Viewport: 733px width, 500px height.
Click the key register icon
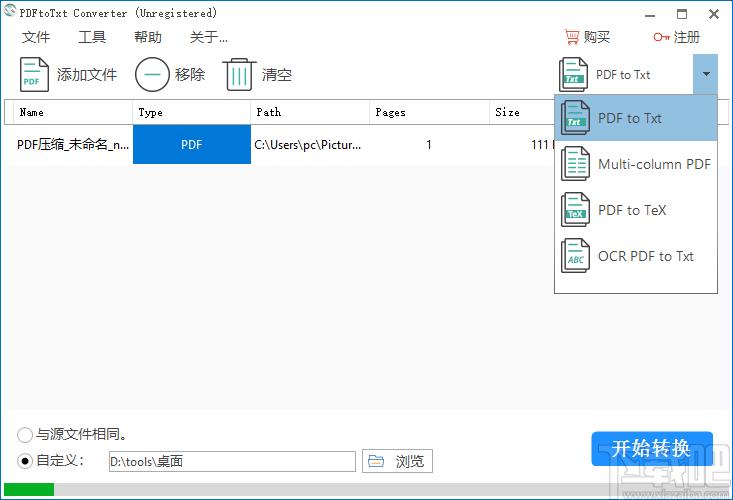pyautogui.click(x=661, y=37)
